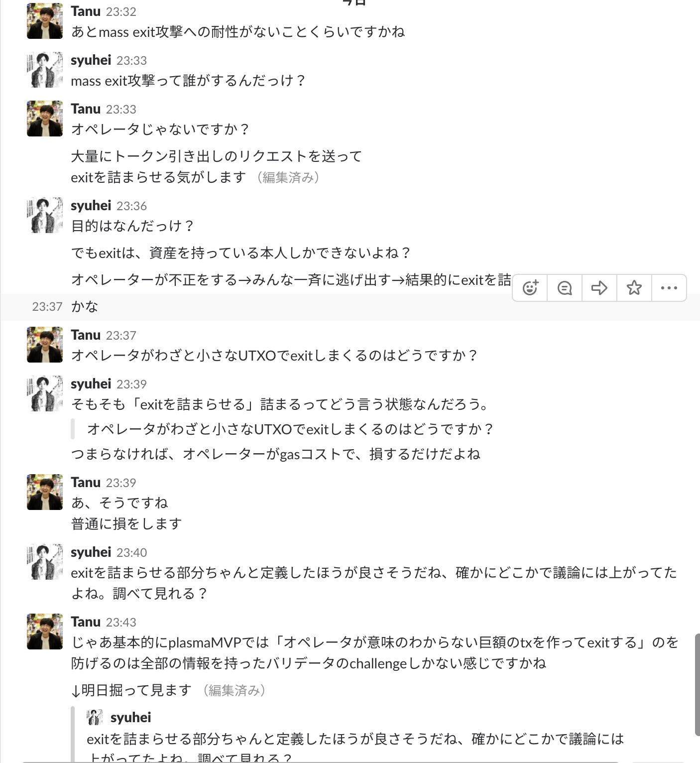Viewport: 700px width, 763px height.
Task: Click the 23:37 timestamp beside かな
Action: coord(47,306)
